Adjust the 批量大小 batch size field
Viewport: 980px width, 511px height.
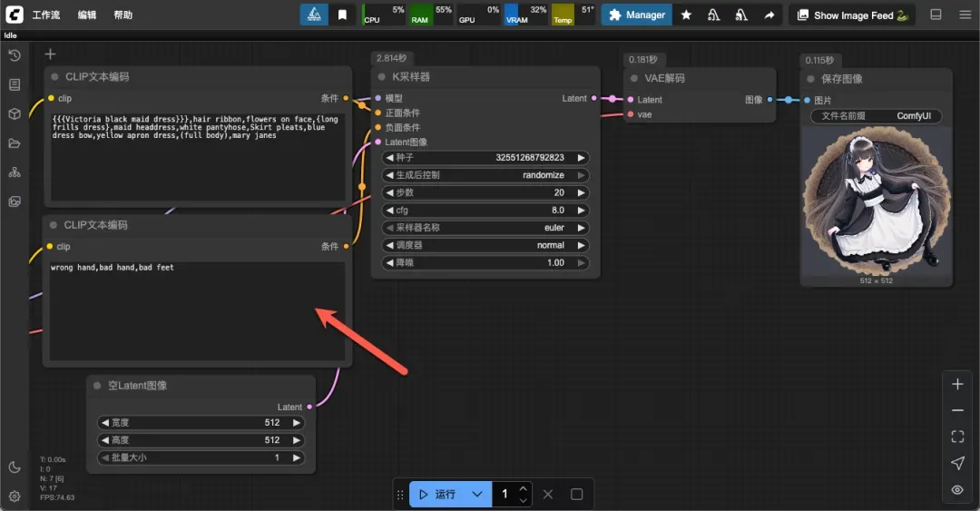pyautogui.click(x=201, y=457)
